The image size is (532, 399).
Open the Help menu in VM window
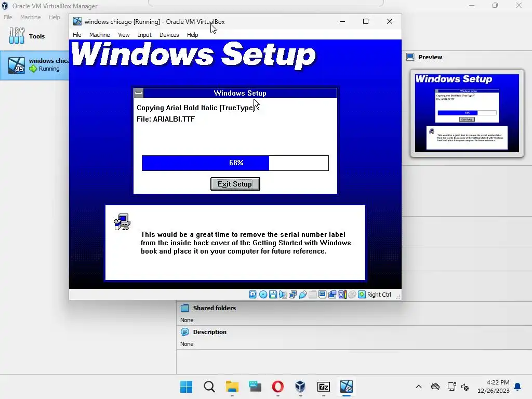[x=192, y=35]
